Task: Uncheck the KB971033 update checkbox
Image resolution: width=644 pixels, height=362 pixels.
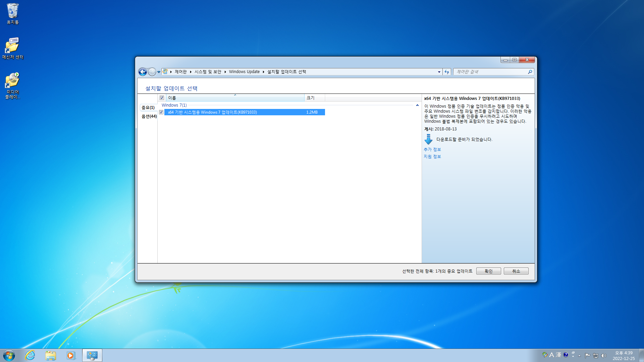Action: pyautogui.click(x=161, y=112)
